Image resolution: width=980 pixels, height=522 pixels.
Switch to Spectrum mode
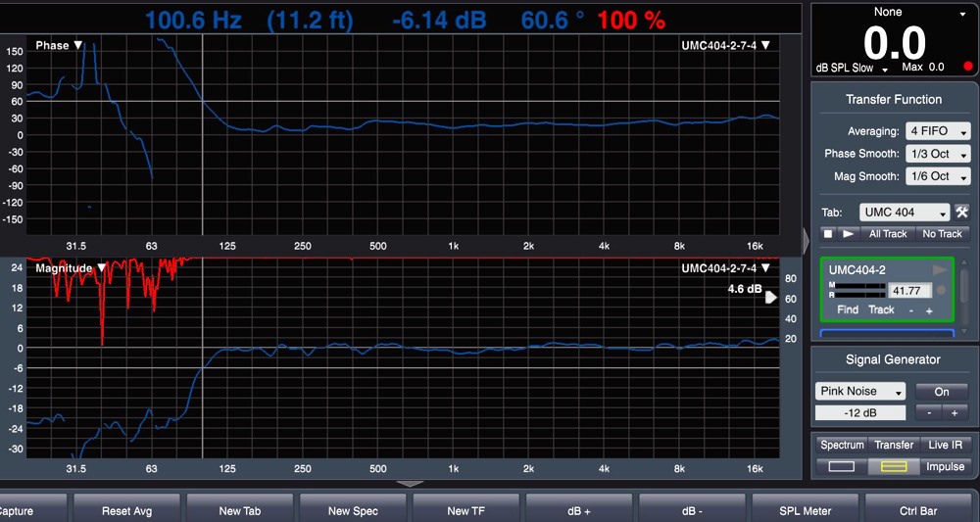pyautogui.click(x=841, y=446)
